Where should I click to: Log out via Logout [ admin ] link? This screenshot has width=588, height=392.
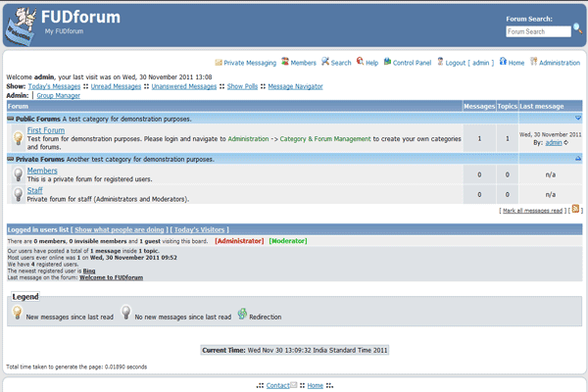[469, 63]
